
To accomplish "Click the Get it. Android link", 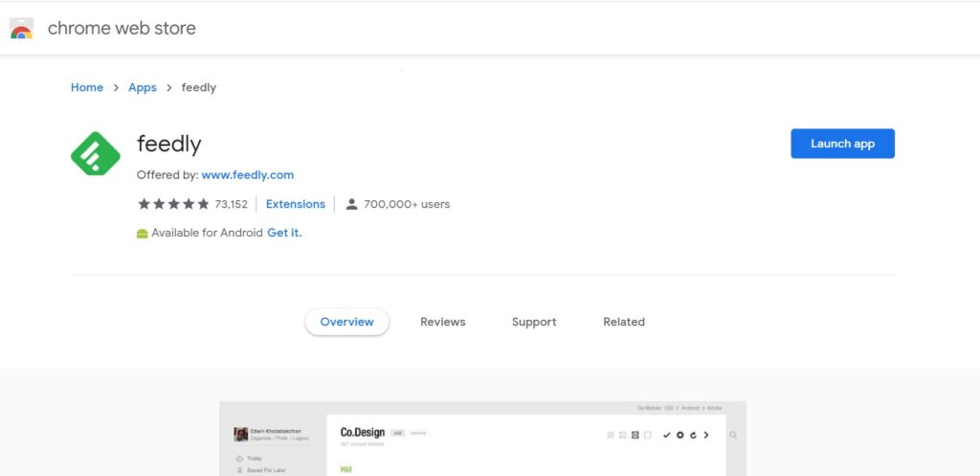I will (284, 233).
